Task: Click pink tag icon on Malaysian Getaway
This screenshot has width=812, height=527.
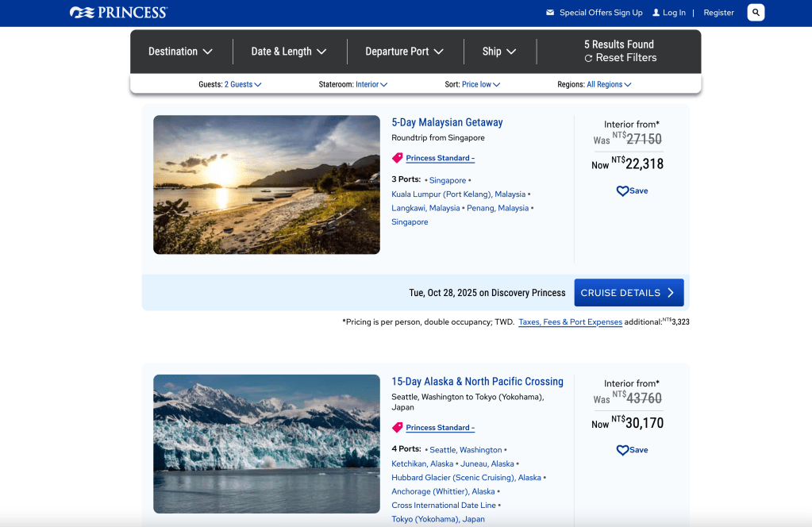Action: (398, 158)
